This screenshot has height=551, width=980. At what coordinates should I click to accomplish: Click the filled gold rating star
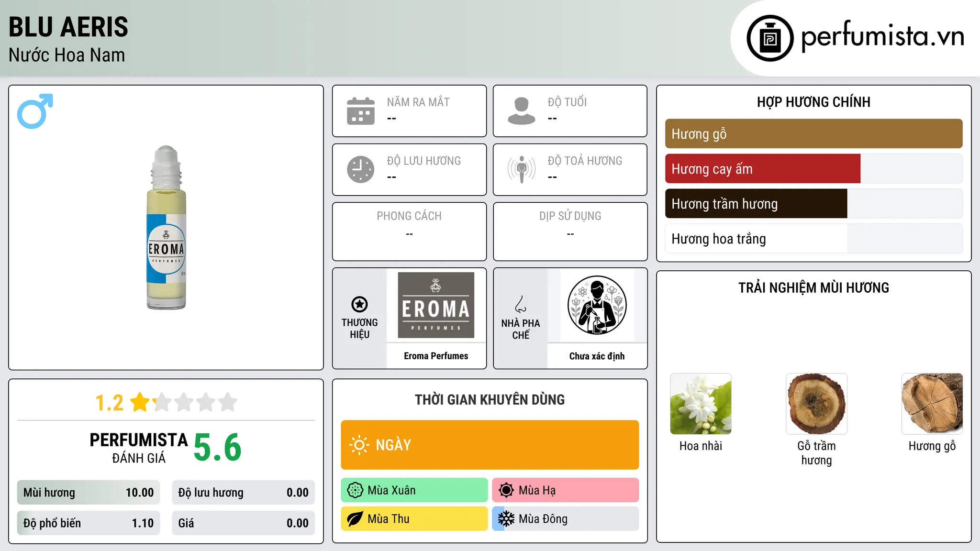click(x=140, y=402)
